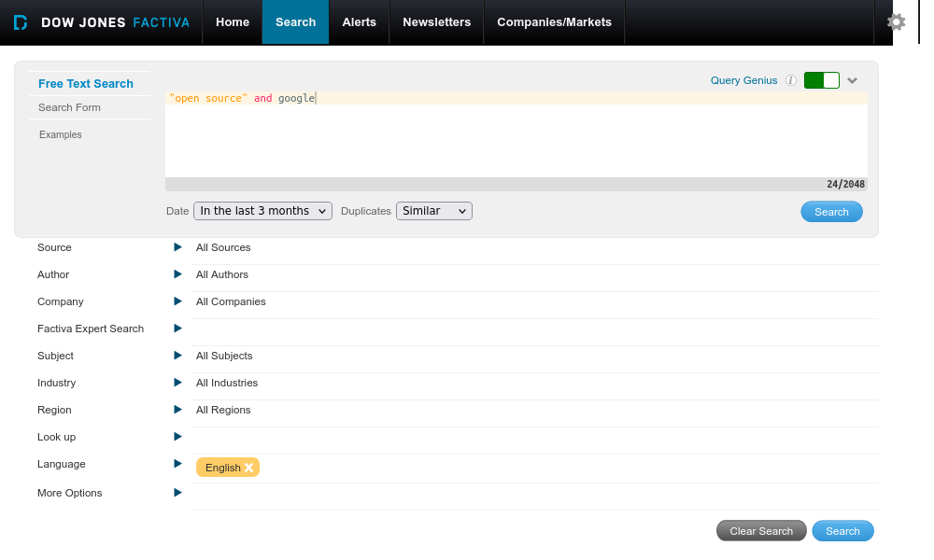
Task: Click the All Authors value
Action: click(x=222, y=274)
